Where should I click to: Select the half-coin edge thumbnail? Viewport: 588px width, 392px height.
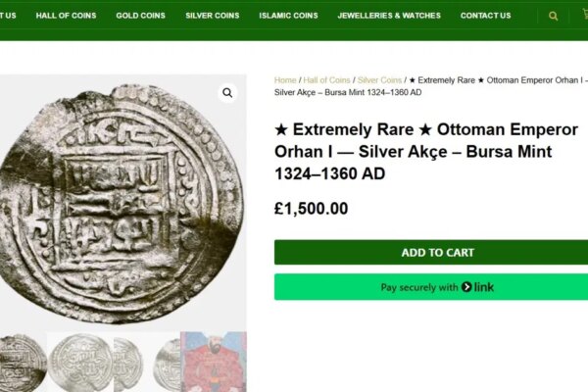click(128, 362)
